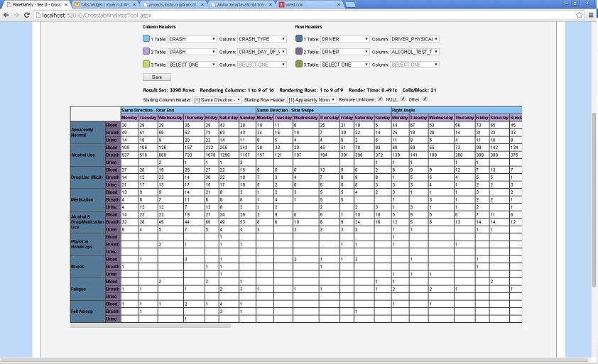598x364 pixels.
Task: Click the cell with value 537
Action: (130, 155)
